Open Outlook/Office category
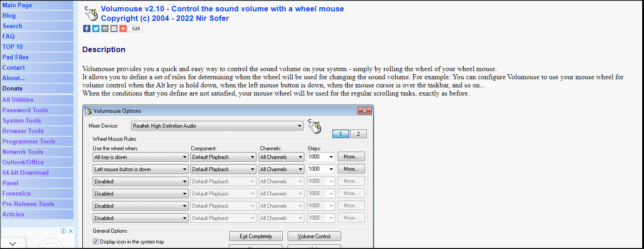 pos(23,162)
